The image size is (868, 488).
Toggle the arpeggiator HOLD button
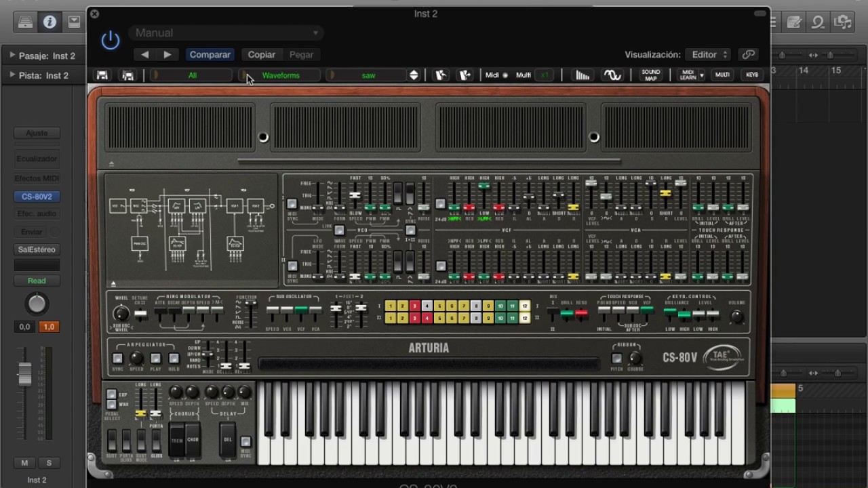coord(174,359)
